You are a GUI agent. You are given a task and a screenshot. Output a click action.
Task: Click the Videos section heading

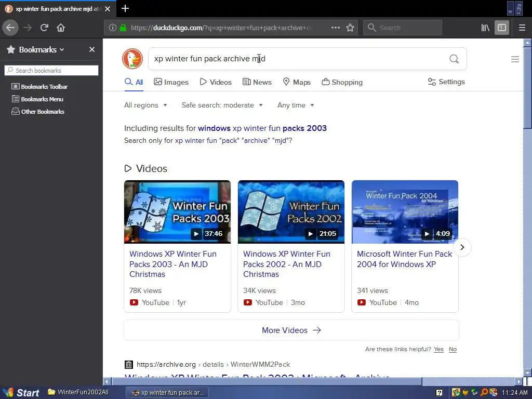(151, 168)
